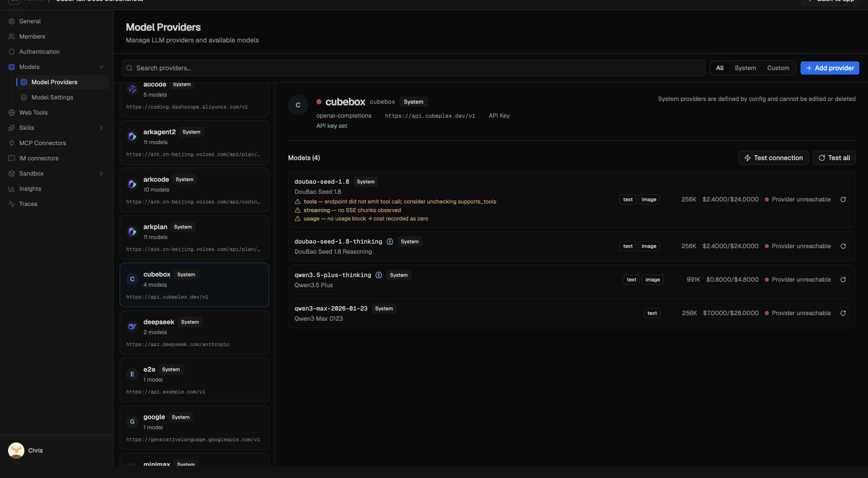The height and width of the screenshot is (478, 868).
Task: Click the Add provider button
Action: click(x=829, y=68)
